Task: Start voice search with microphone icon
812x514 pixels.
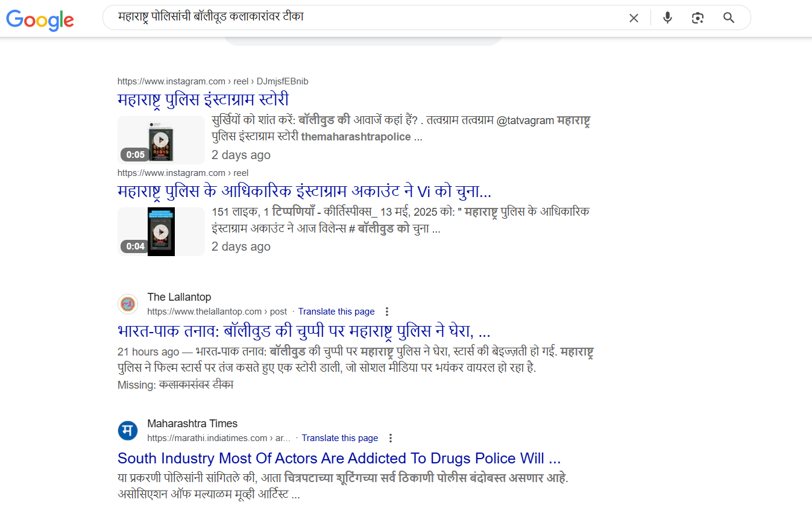Action: (x=667, y=18)
